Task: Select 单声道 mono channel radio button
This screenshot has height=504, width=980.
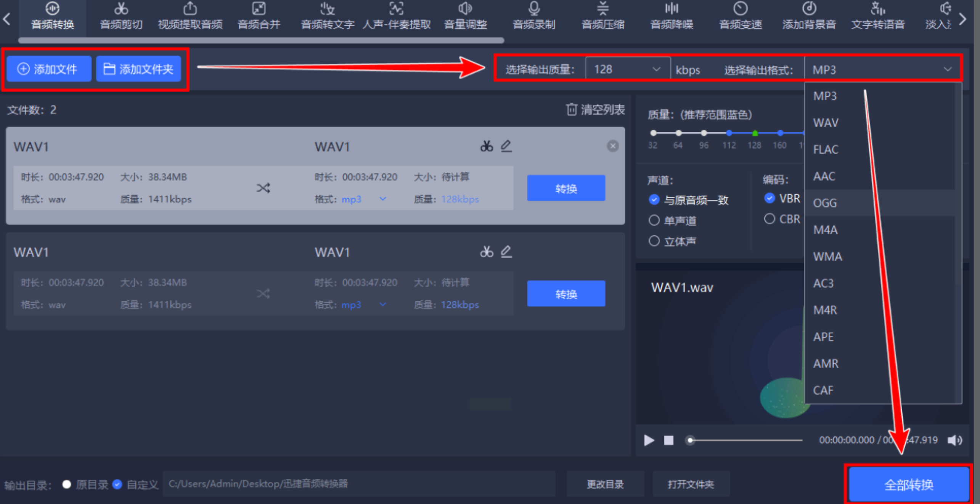Action: click(654, 220)
